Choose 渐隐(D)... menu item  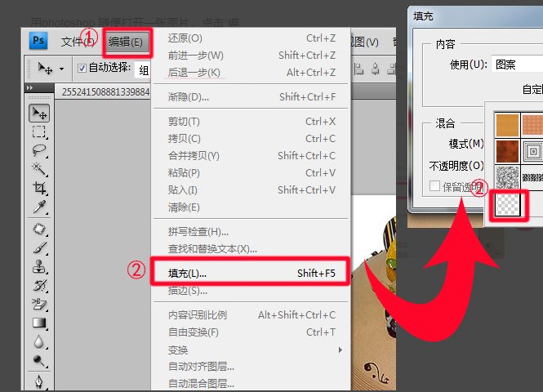[x=251, y=97]
